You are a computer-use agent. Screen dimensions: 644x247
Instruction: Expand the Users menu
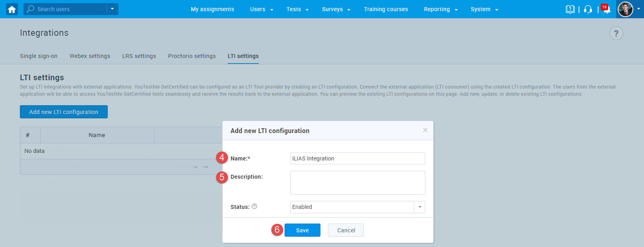[x=261, y=9]
